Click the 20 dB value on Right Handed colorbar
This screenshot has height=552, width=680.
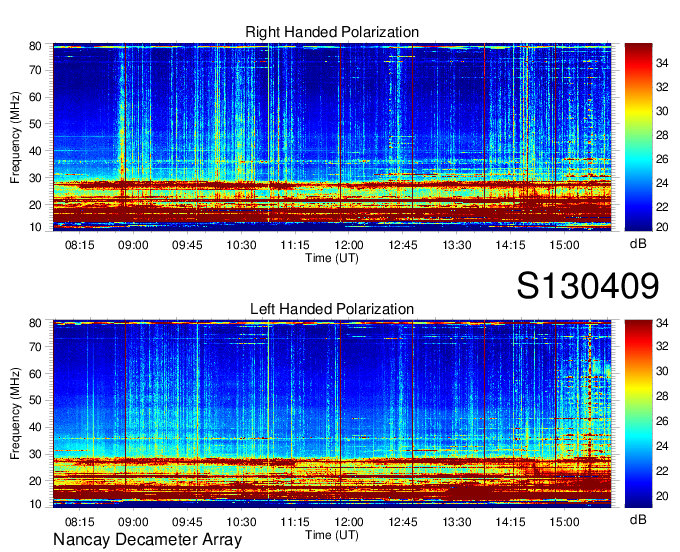pos(662,227)
